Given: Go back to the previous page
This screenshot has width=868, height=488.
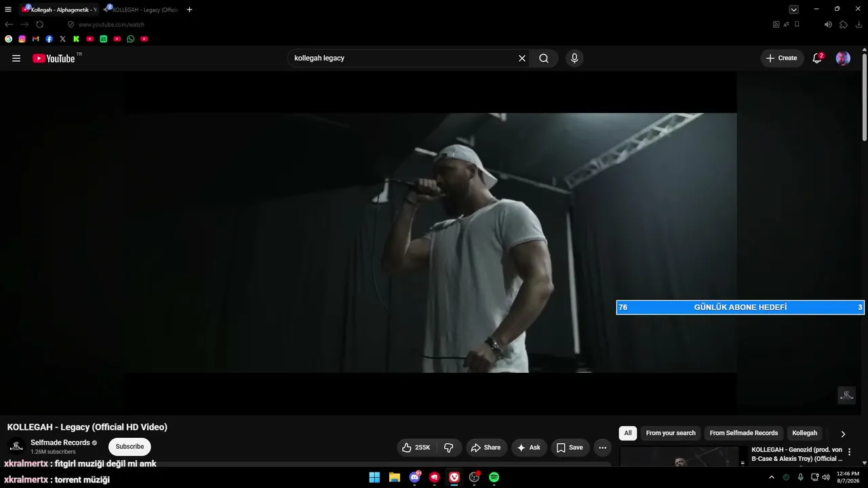Looking at the screenshot, I should (9, 24).
